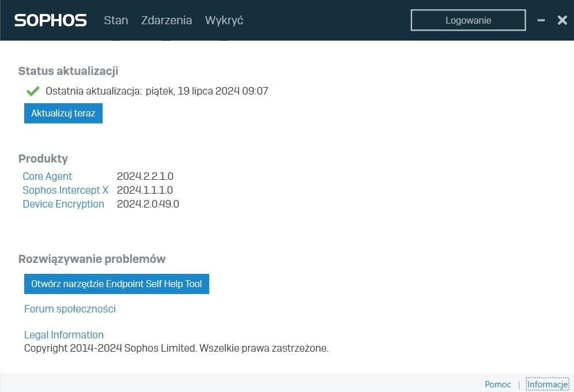Switch to the Stan tab
This screenshot has width=574, height=392.
tap(116, 20)
